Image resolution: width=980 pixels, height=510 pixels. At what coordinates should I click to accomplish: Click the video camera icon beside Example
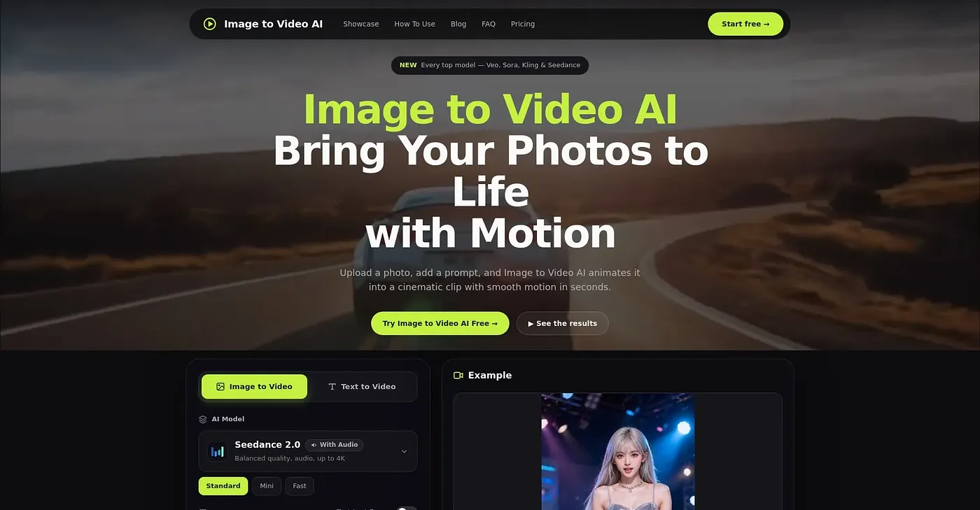point(458,376)
